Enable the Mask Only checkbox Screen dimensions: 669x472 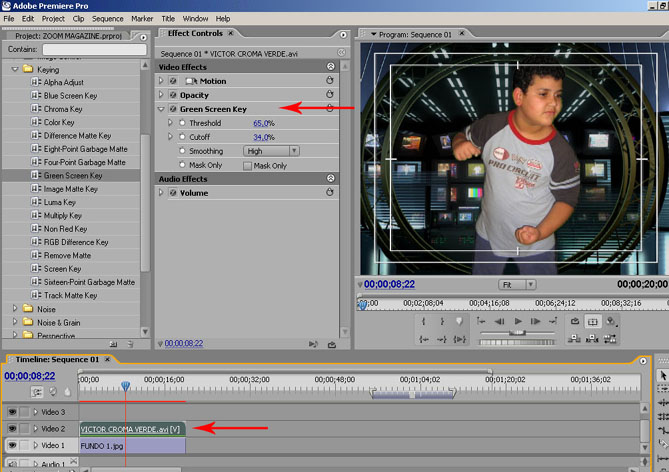pos(248,165)
